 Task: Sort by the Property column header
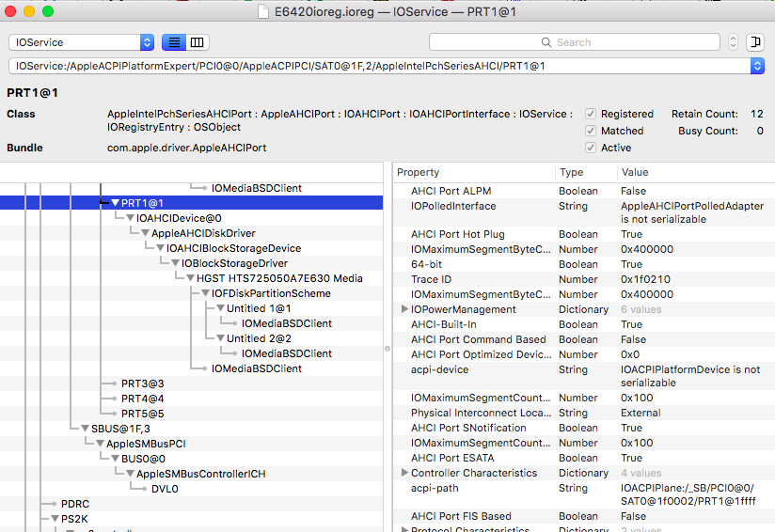[x=472, y=172]
